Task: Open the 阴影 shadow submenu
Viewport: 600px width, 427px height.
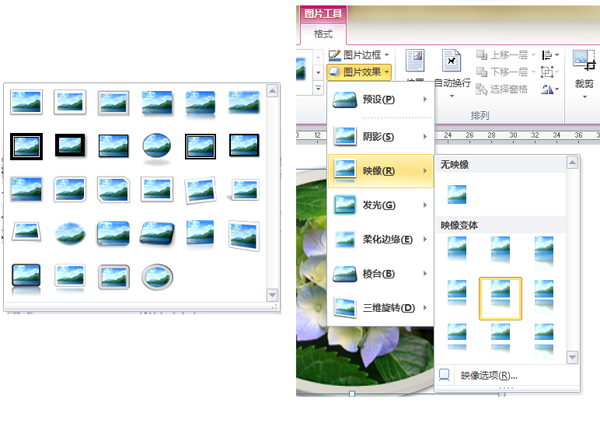Action: [x=380, y=134]
